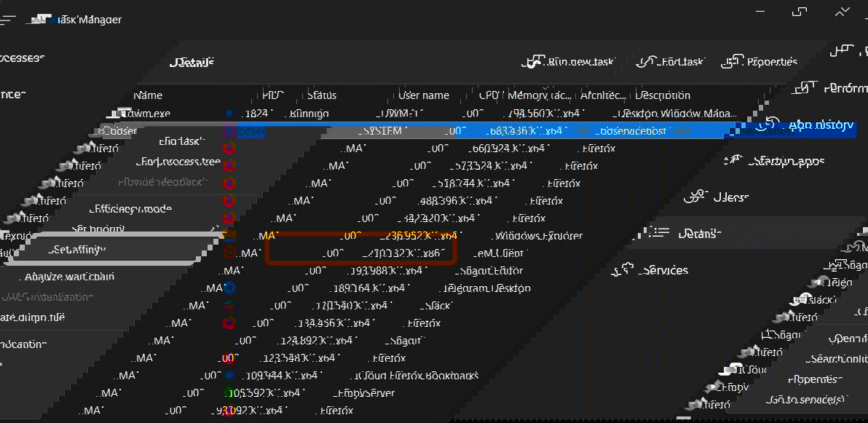Choose Properties in the context menu
Viewport: 868px width, 423px height.
pyautogui.click(x=814, y=379)
